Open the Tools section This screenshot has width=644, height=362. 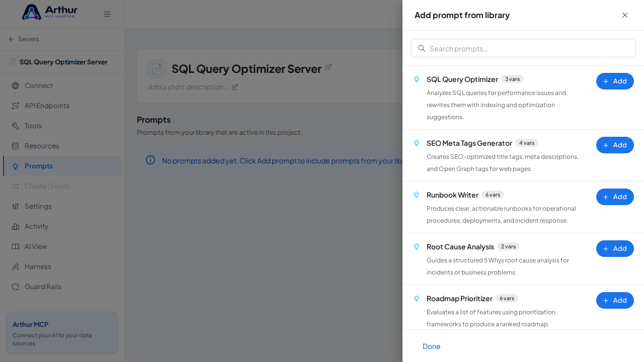(x=62, y=126)
